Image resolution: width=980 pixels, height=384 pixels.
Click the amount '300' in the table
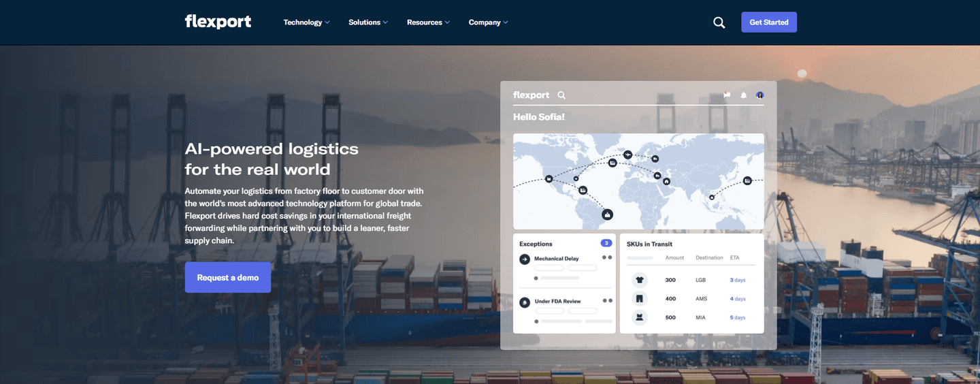(670, 280)
